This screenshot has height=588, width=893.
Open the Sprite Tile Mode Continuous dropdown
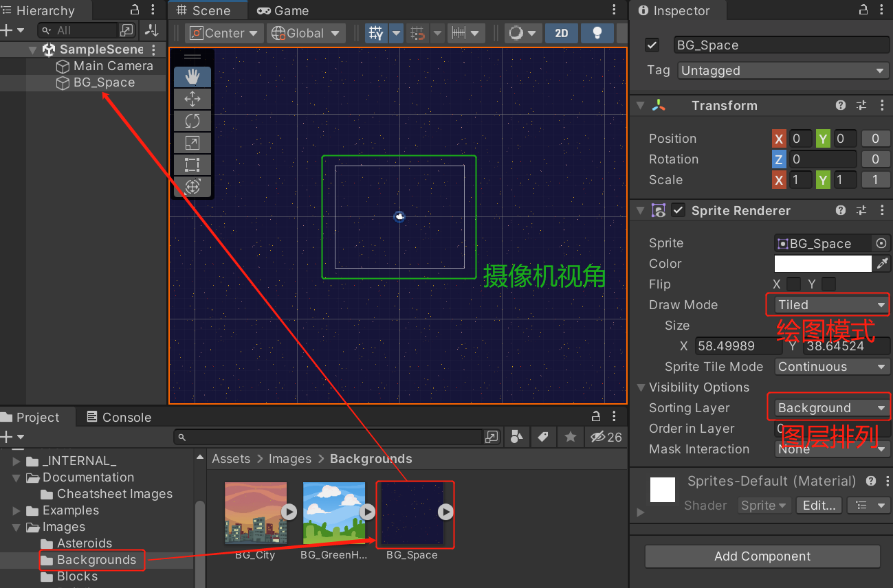click(x=832, y=367)
